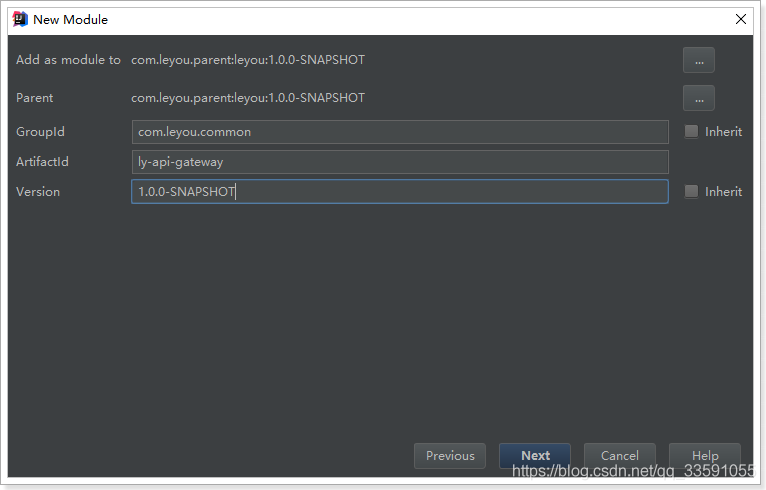Click the GroupId label
The image size is (766, 490).
(40, 132)
